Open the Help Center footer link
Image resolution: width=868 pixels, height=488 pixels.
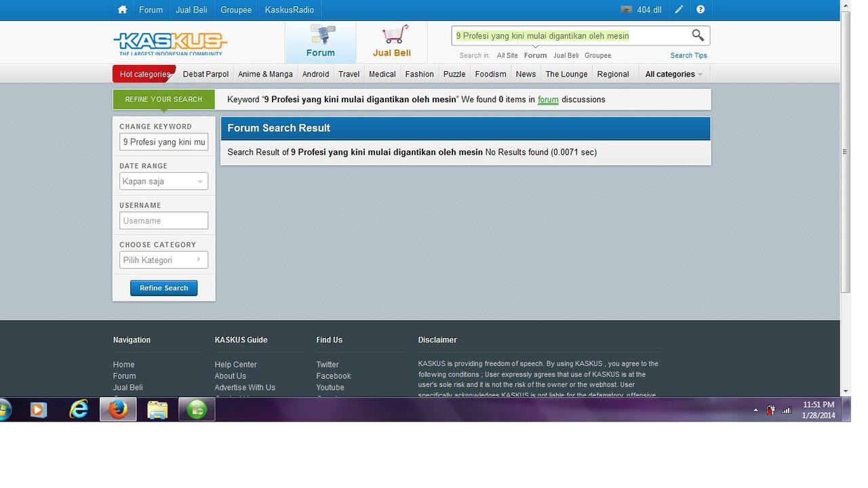pyautogui.click(x=235, y=365)
